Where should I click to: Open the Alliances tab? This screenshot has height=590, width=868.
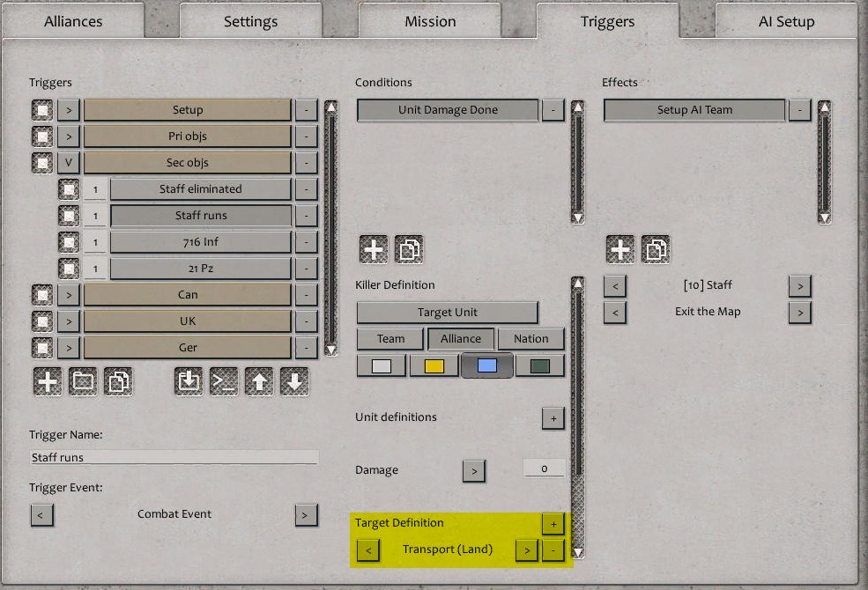coord(72,20)
